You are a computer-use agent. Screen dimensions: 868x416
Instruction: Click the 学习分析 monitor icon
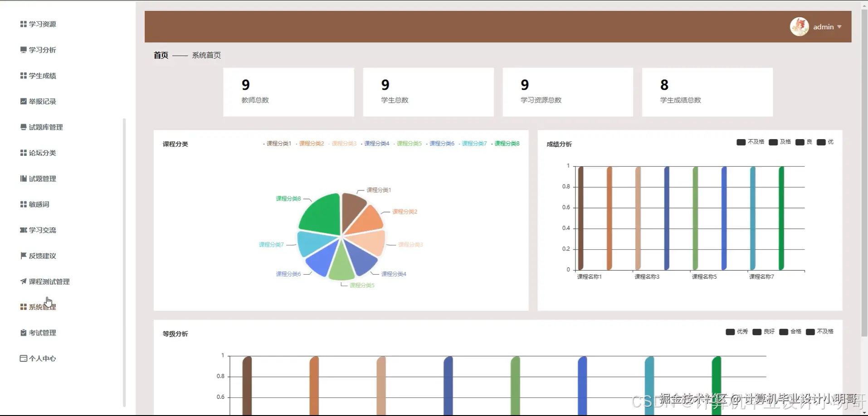click(x=24, y=50)
